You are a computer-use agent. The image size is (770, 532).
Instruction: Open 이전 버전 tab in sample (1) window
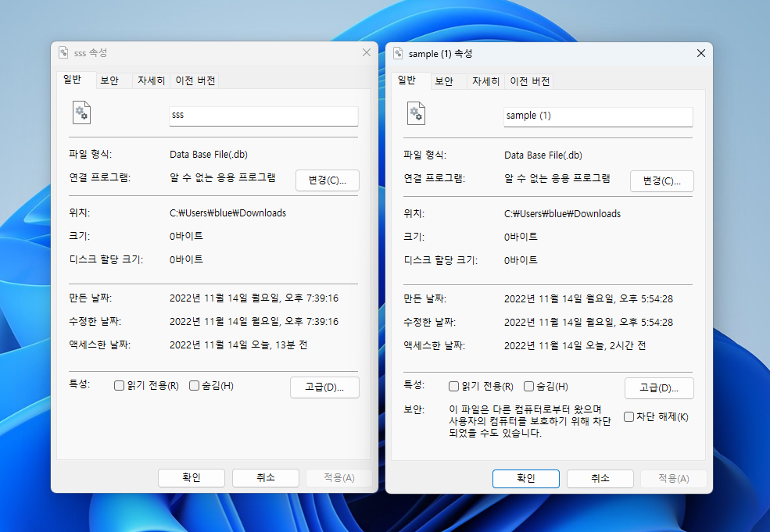point(530,81)
